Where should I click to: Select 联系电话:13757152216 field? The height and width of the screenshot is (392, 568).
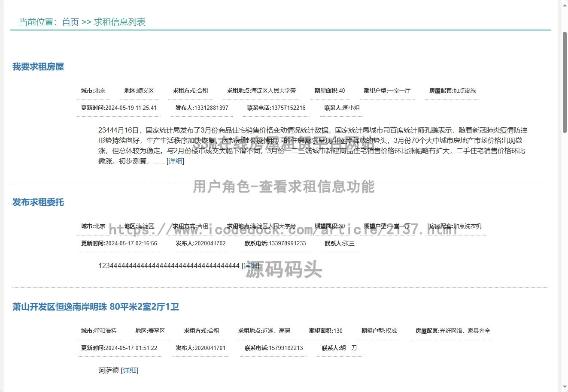[276, 108]
